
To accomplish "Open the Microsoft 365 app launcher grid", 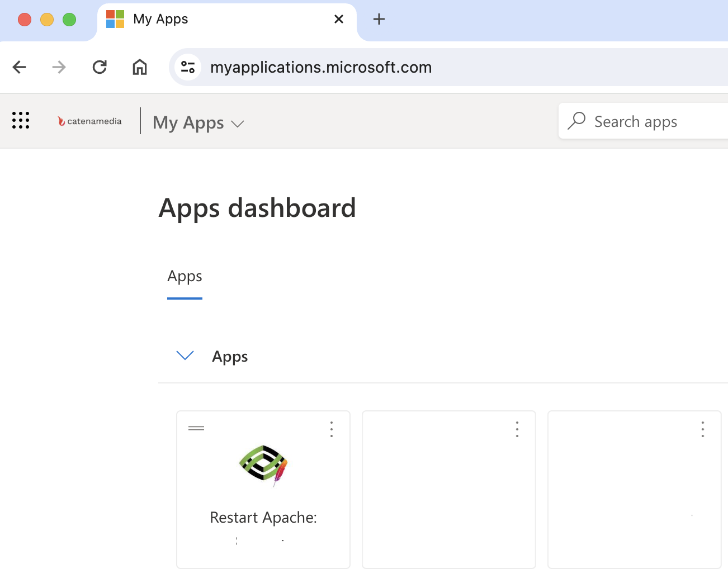I will pyautogui.click(x=21, y=120).
